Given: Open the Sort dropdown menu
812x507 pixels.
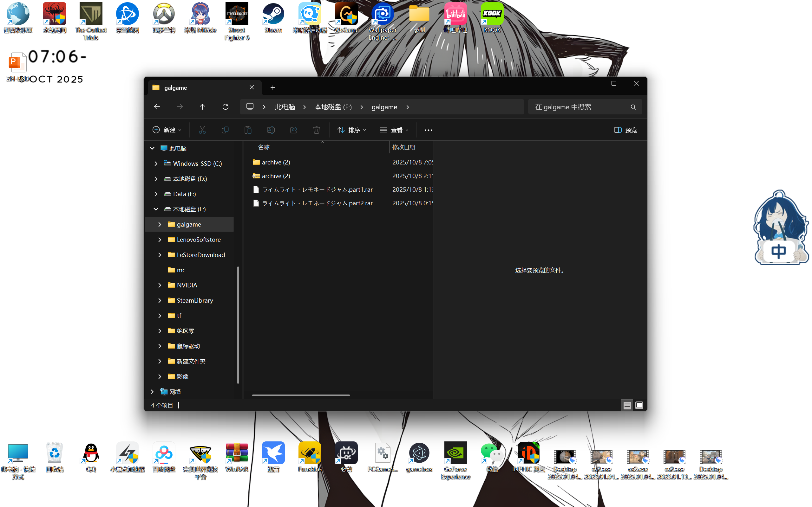Looking at the screenshot, I should click(351, 130).
